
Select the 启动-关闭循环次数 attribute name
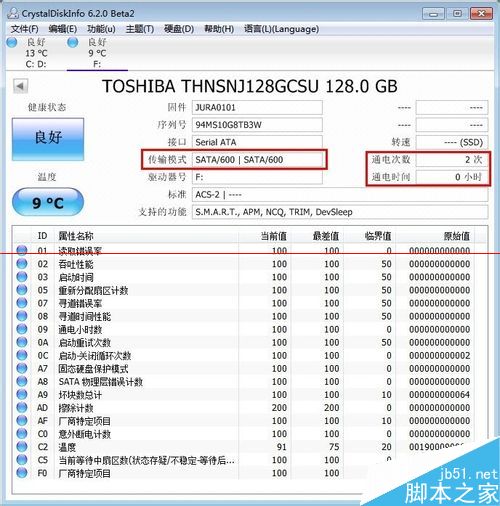pos(95,356)
